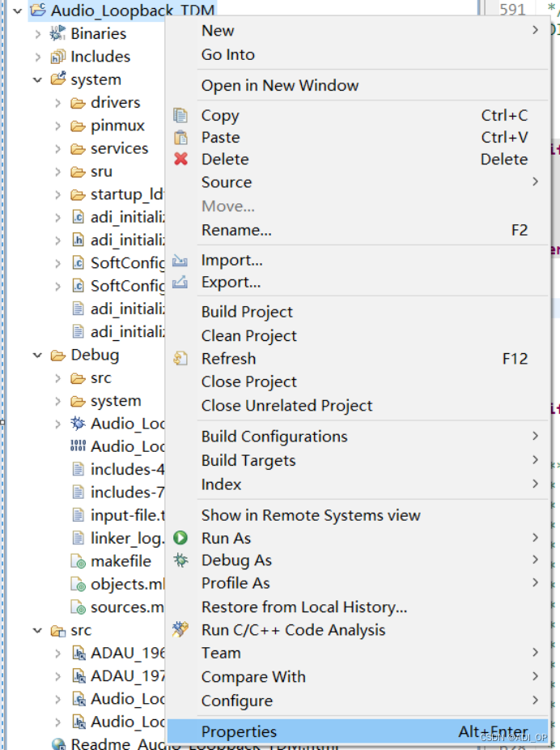This screenshot has height=750, width=560.
Task: Click the Refresh icon
Action: pyautogui.click(x=180, y=358)
